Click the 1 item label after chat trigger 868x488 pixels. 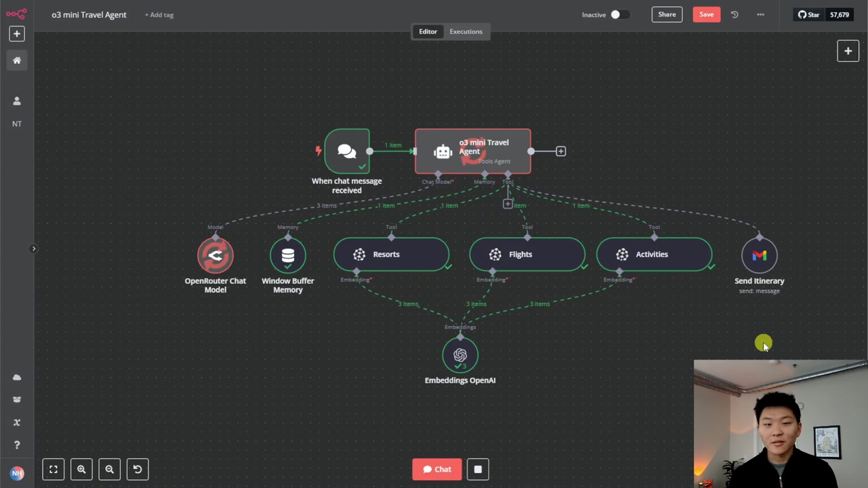click(393, 145)
